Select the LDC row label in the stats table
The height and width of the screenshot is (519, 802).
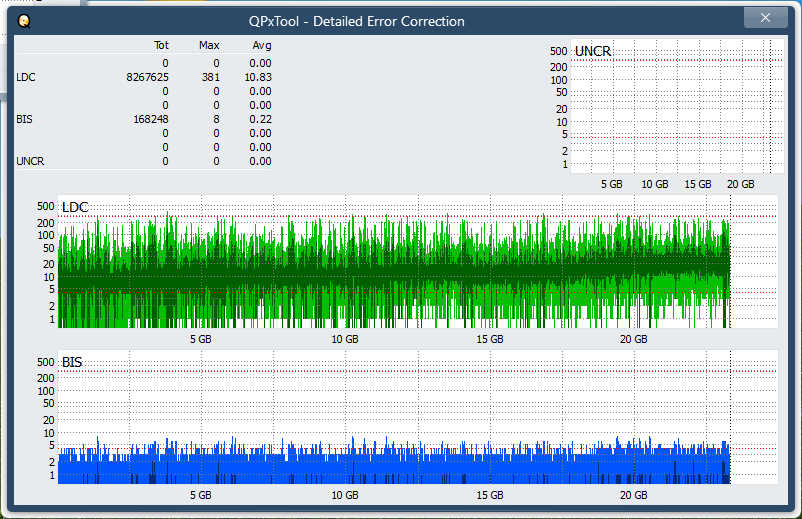25,77
